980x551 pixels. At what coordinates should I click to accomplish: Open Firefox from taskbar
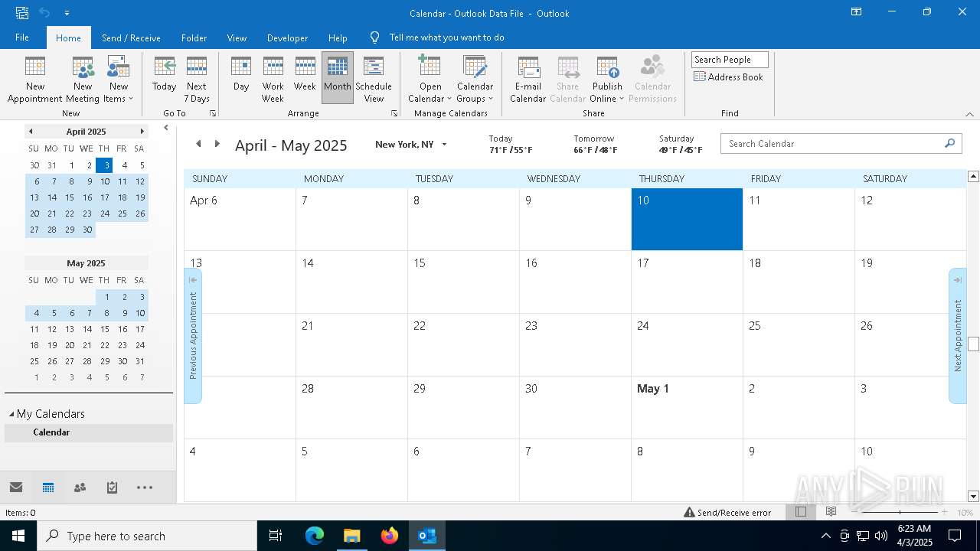(390, 536)
